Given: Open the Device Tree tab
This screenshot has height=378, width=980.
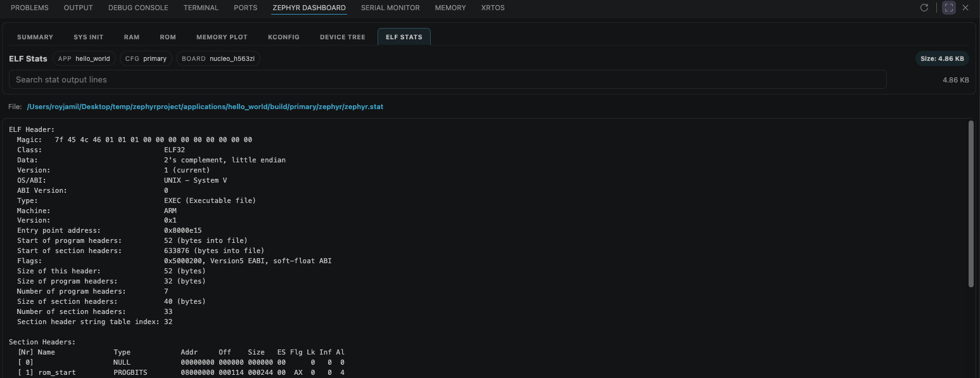Looking at the screenshot, I should pyautogui.click(x=343, y=37).
